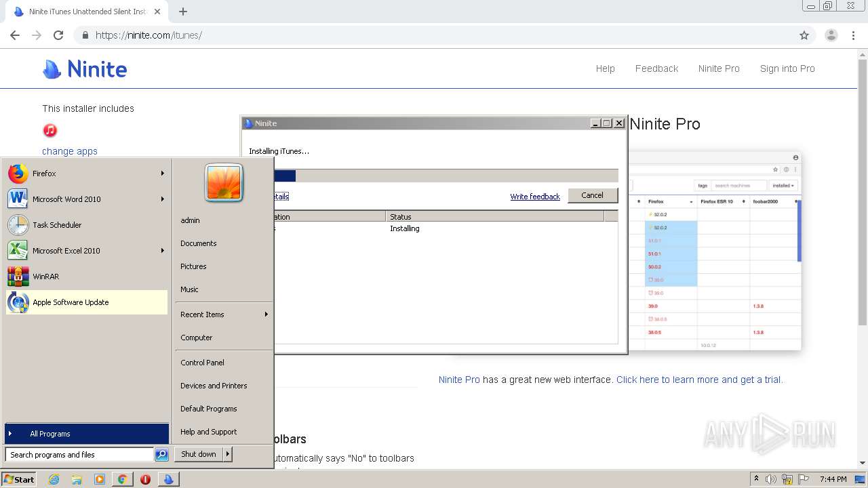Click the Status column header in Ninite
868x488 pixels.
point(494,217)
